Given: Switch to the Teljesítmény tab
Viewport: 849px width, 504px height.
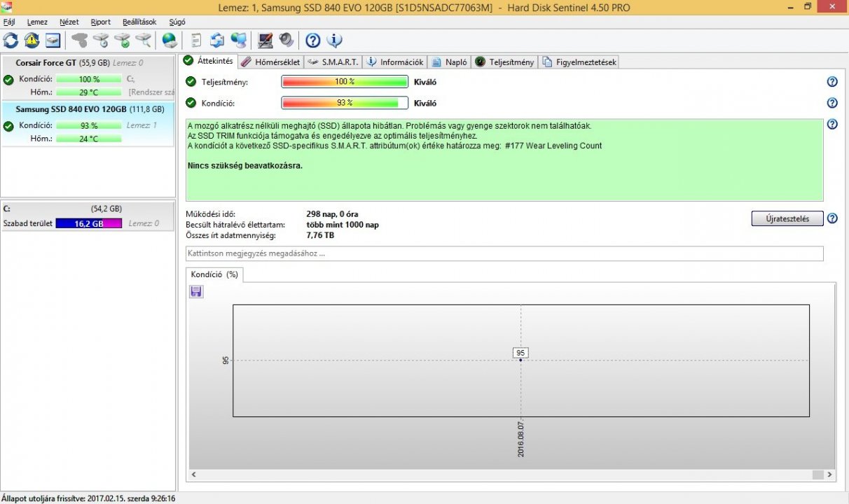Looking at the screenshot, I should 504,62.
